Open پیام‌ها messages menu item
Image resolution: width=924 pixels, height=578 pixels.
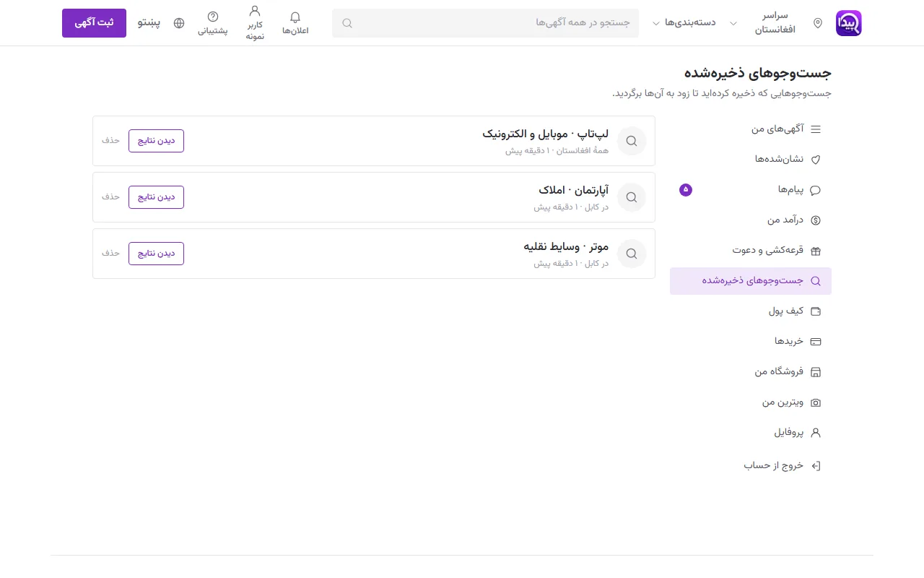pos(751,190)
